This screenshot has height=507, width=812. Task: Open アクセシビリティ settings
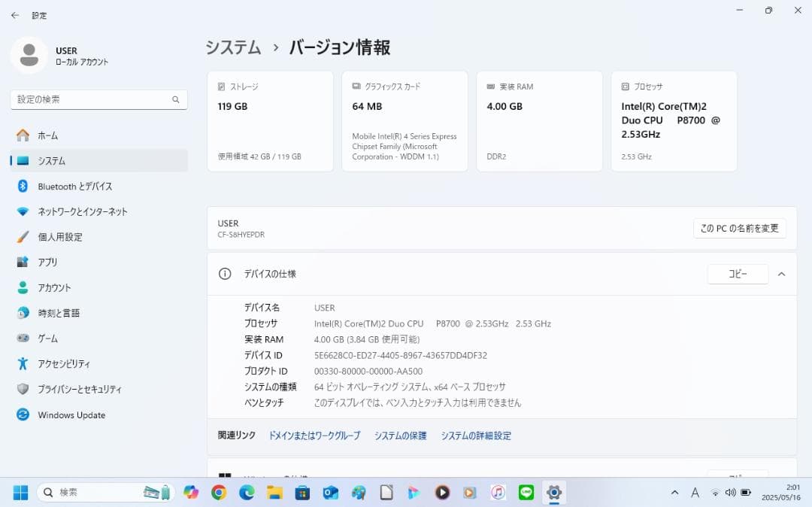point(64,363)
